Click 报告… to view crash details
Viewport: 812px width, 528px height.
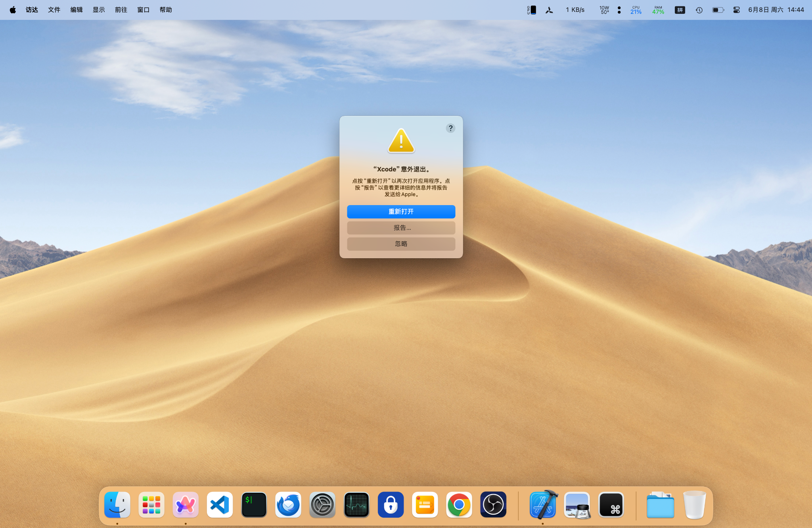pos(401,227)
